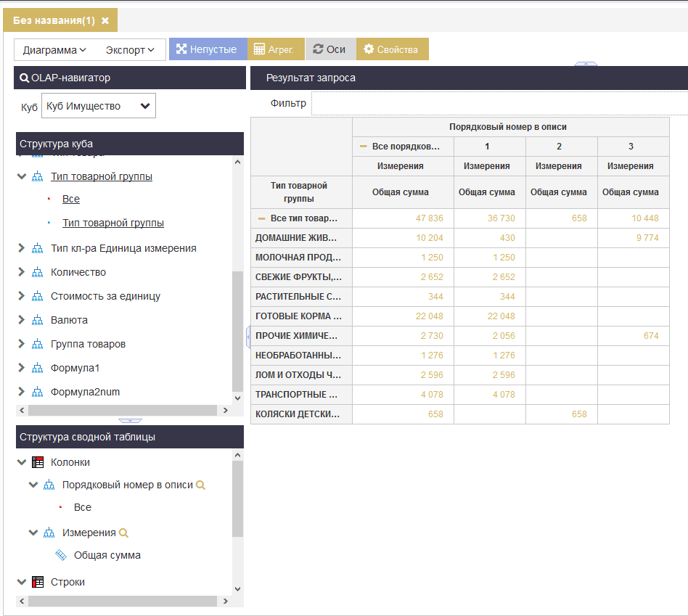Click the 9 774 value cell
The height and width of the screenshot is (616, 688).
pos(634,238)
